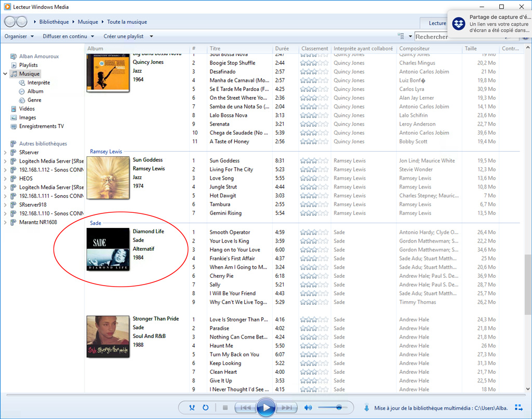Screen dimensions: 532x419
Task: Click the Dropbox capture sharing notification
Action: click(490, 24)
